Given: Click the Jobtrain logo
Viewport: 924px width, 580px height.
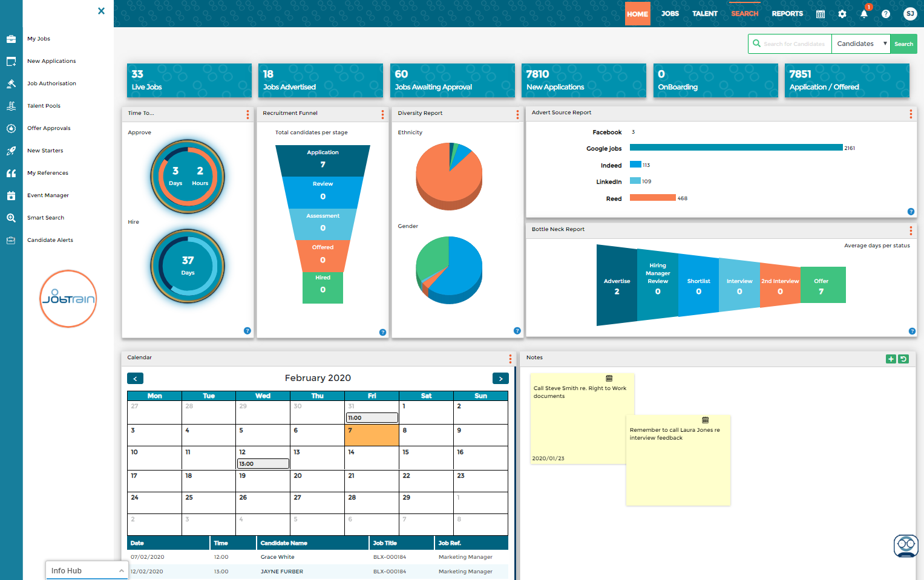Looking at the screenshot, I should [68, 298].
